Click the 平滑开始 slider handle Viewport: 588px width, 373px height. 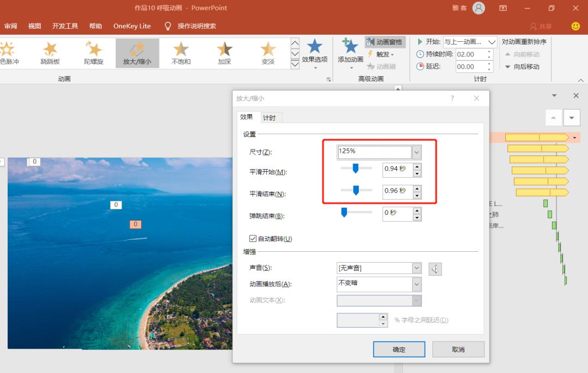[x=356, y=169]
